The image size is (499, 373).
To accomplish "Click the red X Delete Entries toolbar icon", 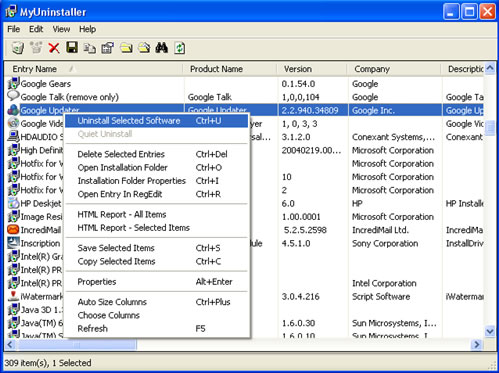I will [54, 48].
